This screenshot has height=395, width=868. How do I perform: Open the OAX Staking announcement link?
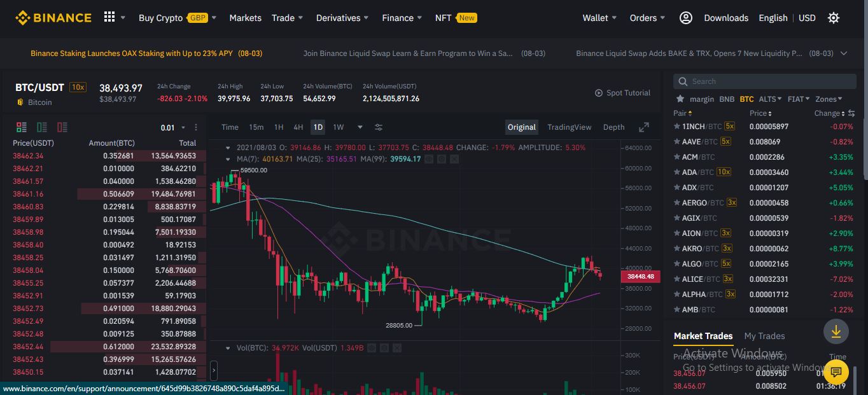(x=146, y=53)
